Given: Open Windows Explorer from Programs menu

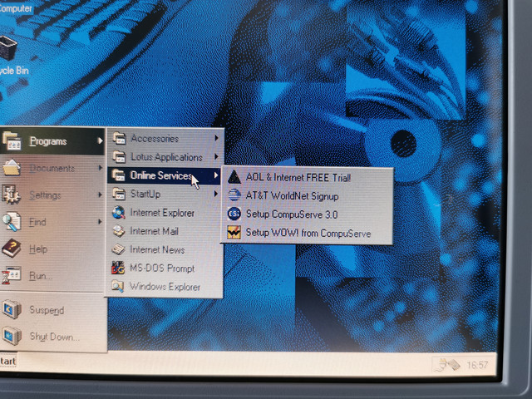Looking at the screenshot, I should pos(165,286).
